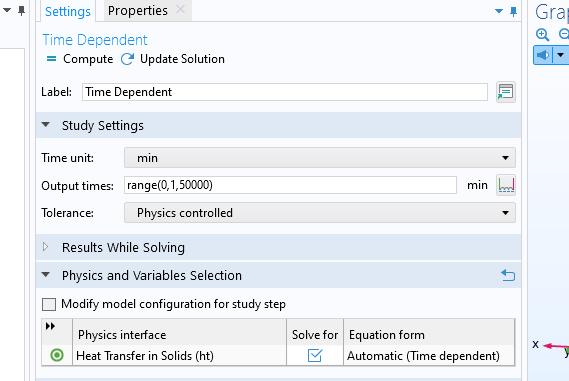Image resolution: width=569 pixels, height=381 pixels.
Task: Open the Time unit dropdown
Action: (x=320, y=158)
